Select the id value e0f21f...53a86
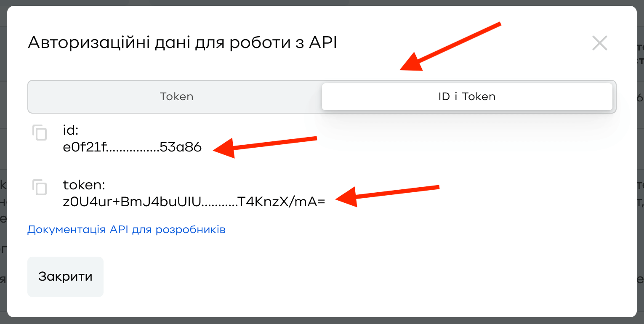Viewport: 644px width, 324px height. (132, 147)
